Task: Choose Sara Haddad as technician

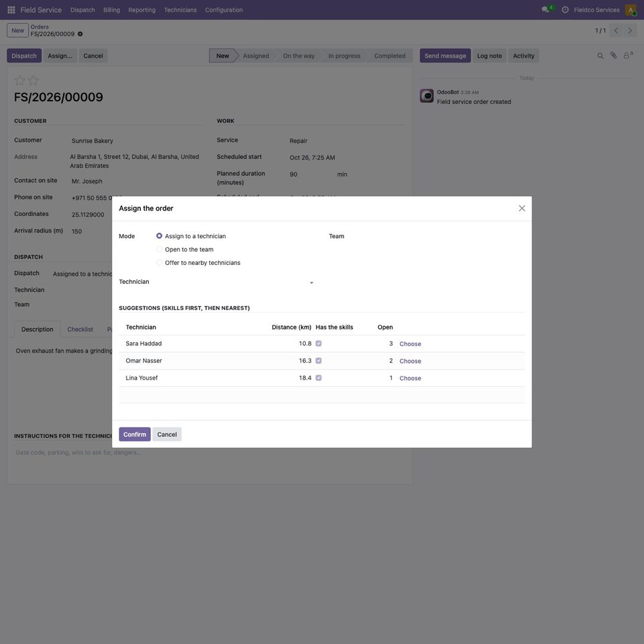Action: (411, 343)
